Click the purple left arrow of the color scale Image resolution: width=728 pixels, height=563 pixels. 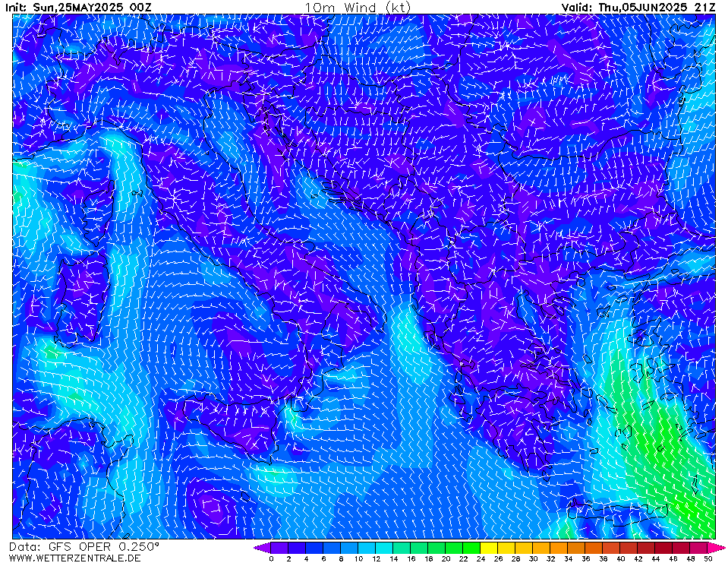(262, 548)
